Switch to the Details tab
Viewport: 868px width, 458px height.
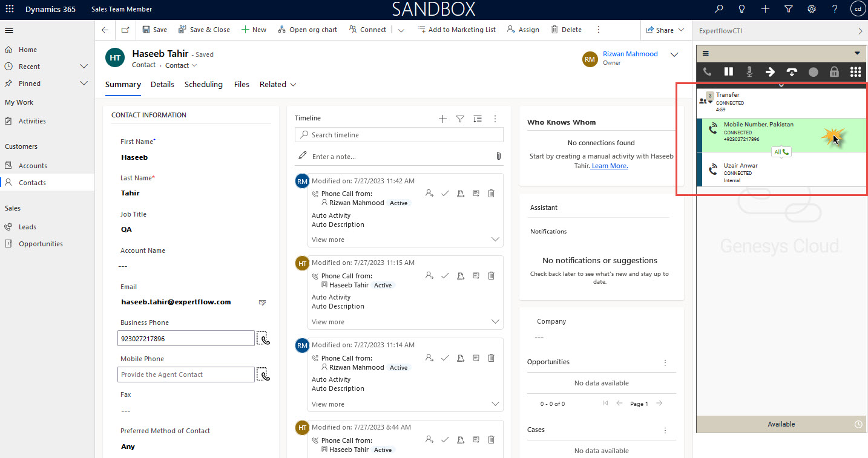click(x=162, y=85)
